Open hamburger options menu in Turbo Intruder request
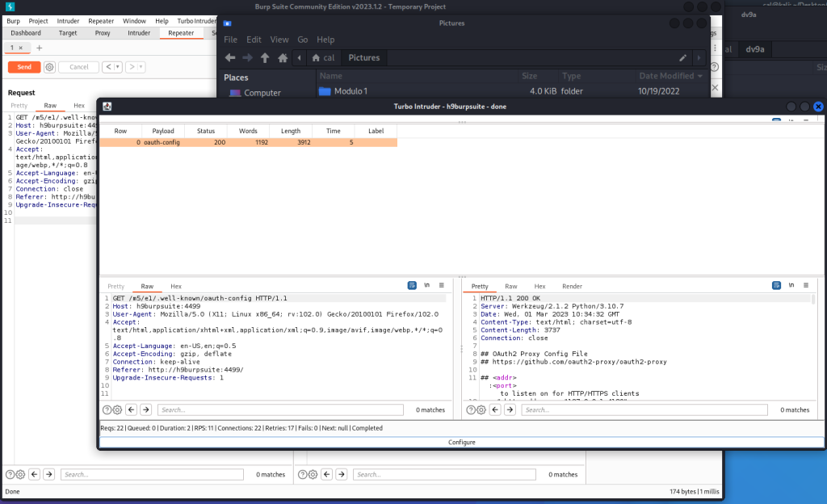 [x=442, y=285]
